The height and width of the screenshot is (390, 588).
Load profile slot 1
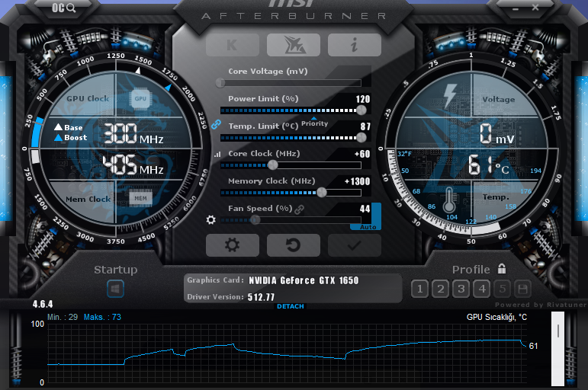[x=419, y=289]
